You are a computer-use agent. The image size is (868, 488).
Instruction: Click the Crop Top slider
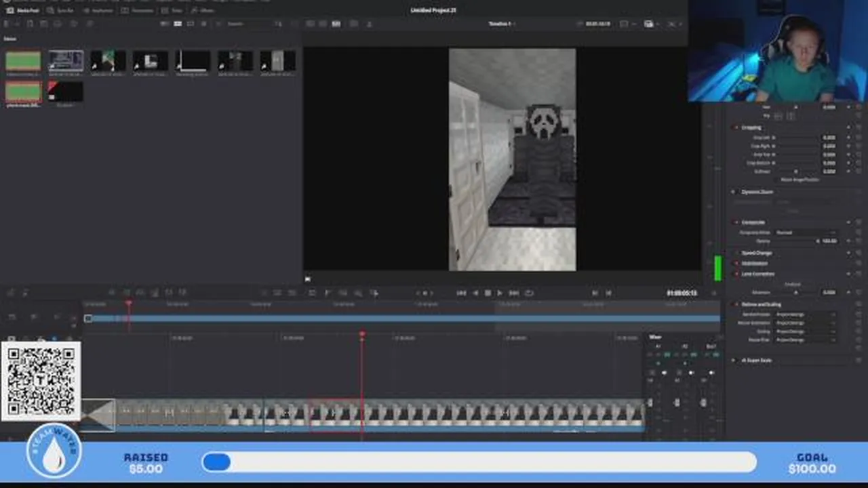(x=795, y=155)
